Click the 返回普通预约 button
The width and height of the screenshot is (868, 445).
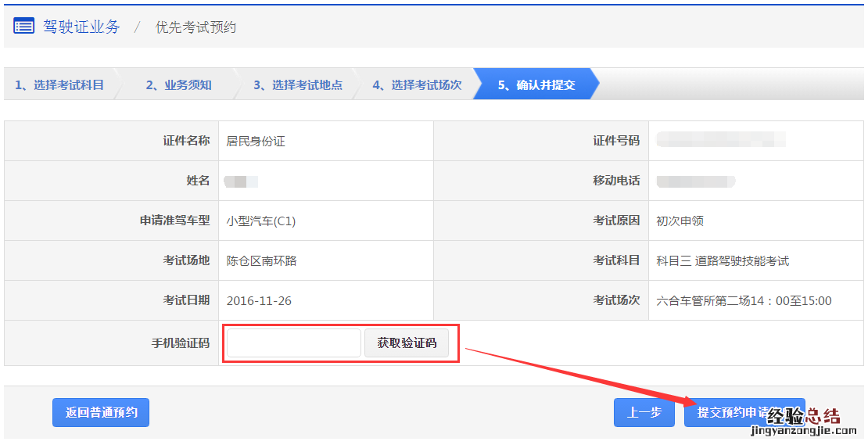(x=101, y=412)
